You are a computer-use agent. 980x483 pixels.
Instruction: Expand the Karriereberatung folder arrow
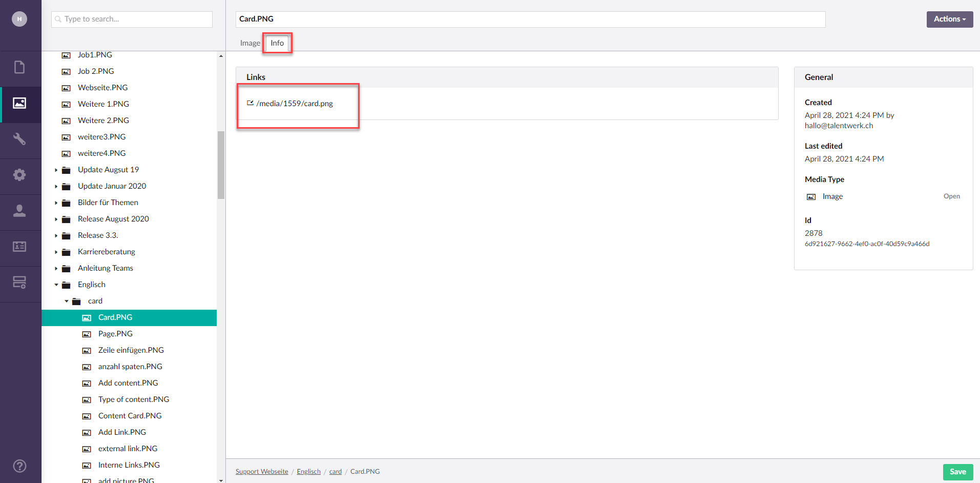pos(56,252)
